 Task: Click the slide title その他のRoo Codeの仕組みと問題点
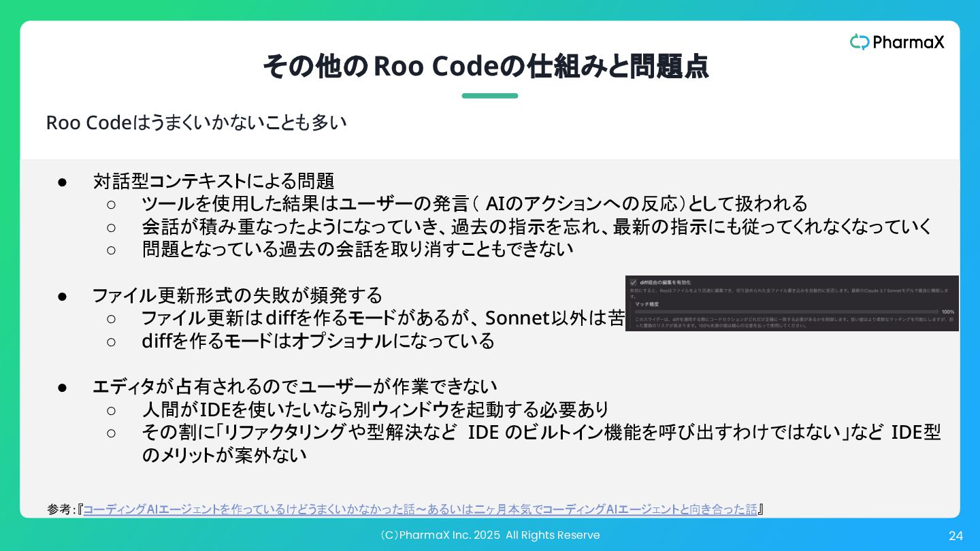[x=486, y=66]
